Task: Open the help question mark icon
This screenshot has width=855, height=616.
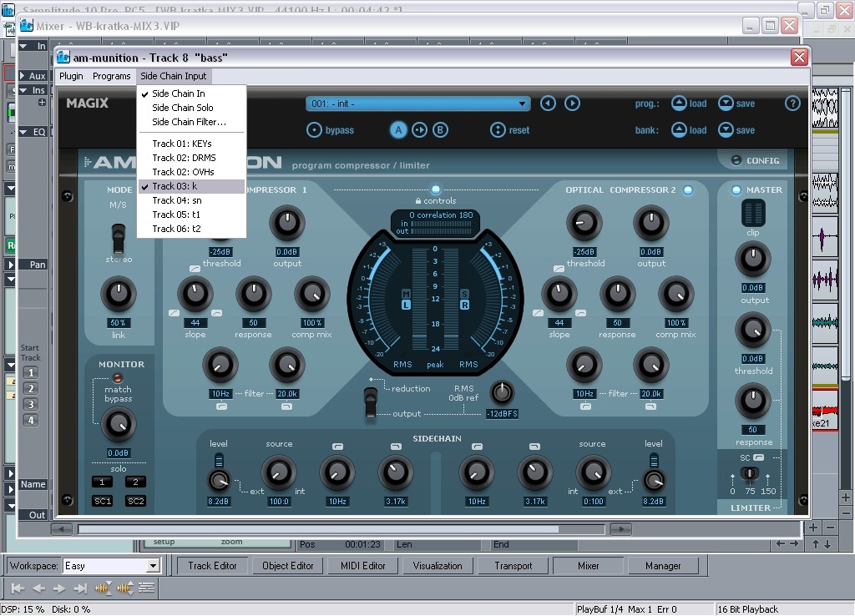Action: (x=792, y=104)
